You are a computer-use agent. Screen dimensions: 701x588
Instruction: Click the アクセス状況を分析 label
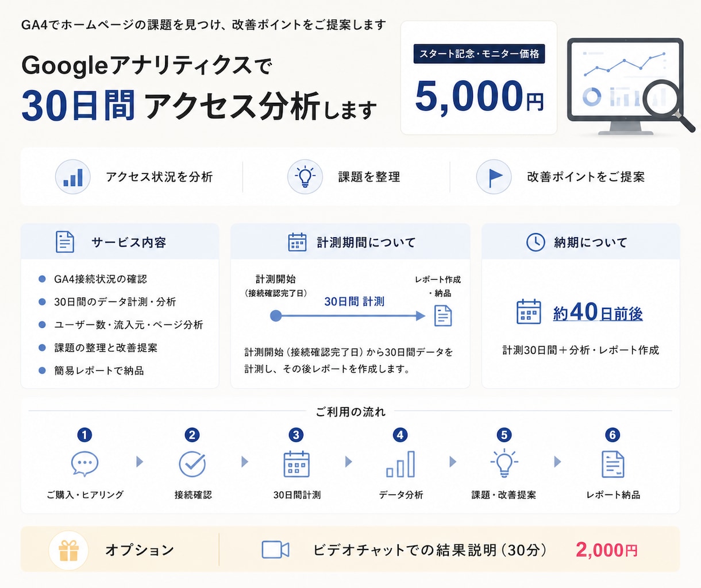[x=159, y=177]
